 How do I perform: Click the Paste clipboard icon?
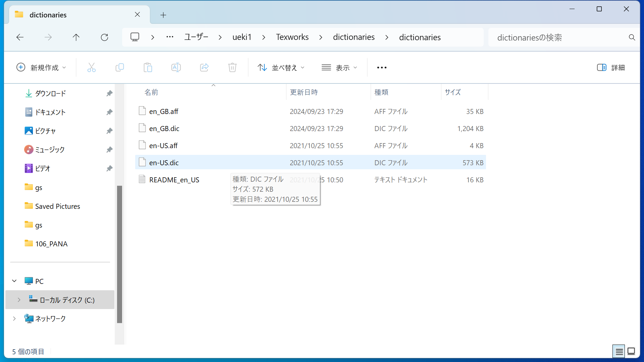[148, 67]
